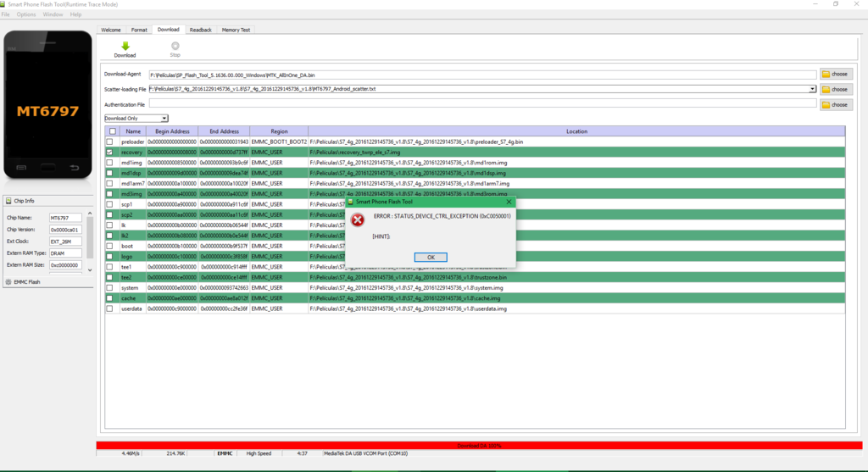Enable the preloader partition checkbox
Screen dimensions: 868x472
click(110, 142)
